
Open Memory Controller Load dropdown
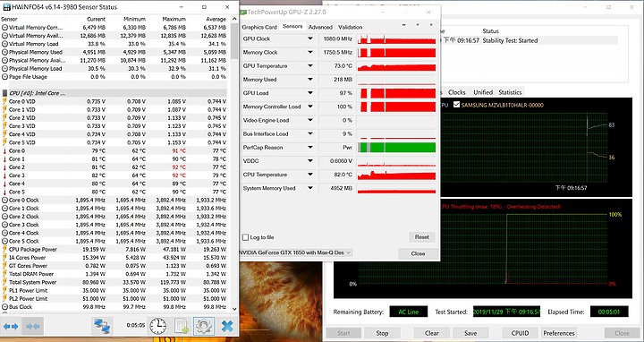point(310,107)
